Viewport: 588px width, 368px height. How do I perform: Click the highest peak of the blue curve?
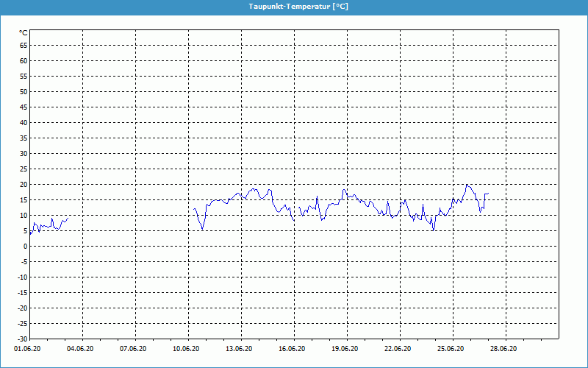(467, 185)
